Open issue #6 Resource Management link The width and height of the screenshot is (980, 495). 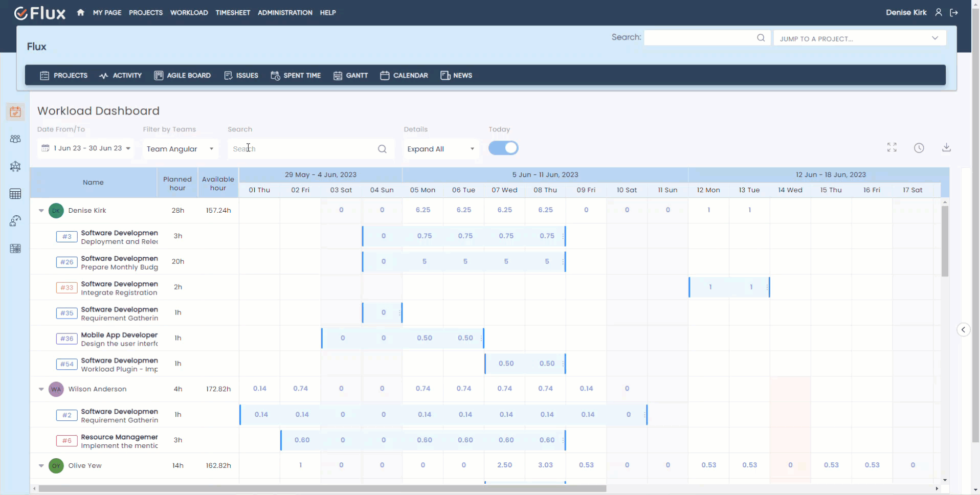click(x=66, y=440)
